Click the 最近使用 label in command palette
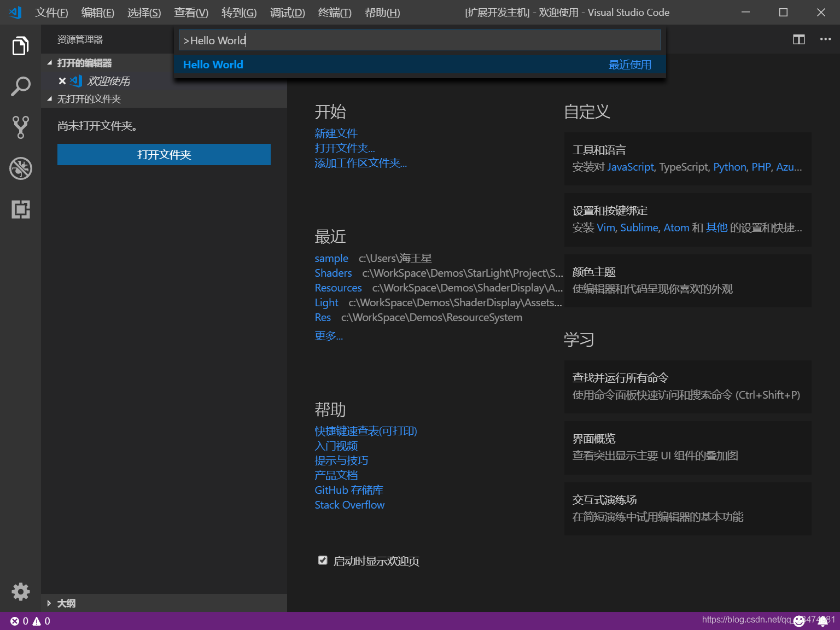The height and width of the screenshot is (630, 840). 630,65
